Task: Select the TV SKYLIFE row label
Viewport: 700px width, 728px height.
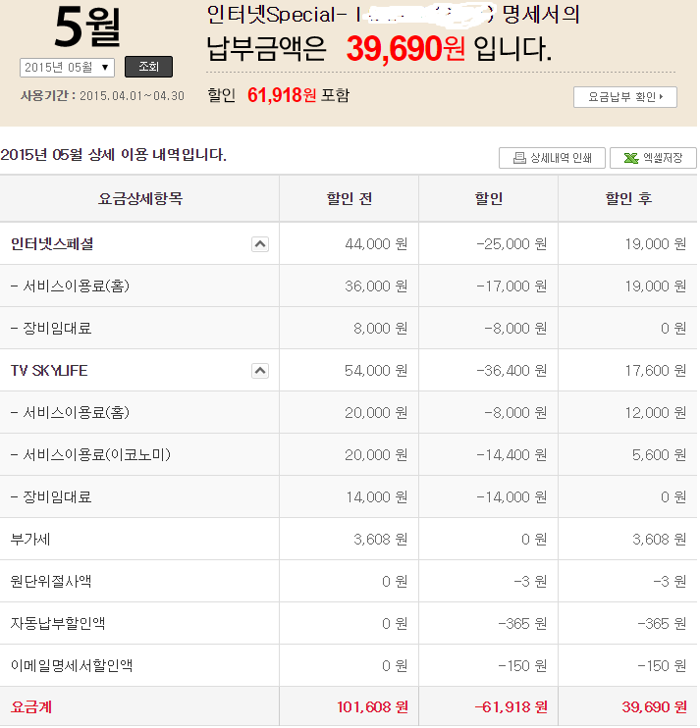Action: [50, 371]
